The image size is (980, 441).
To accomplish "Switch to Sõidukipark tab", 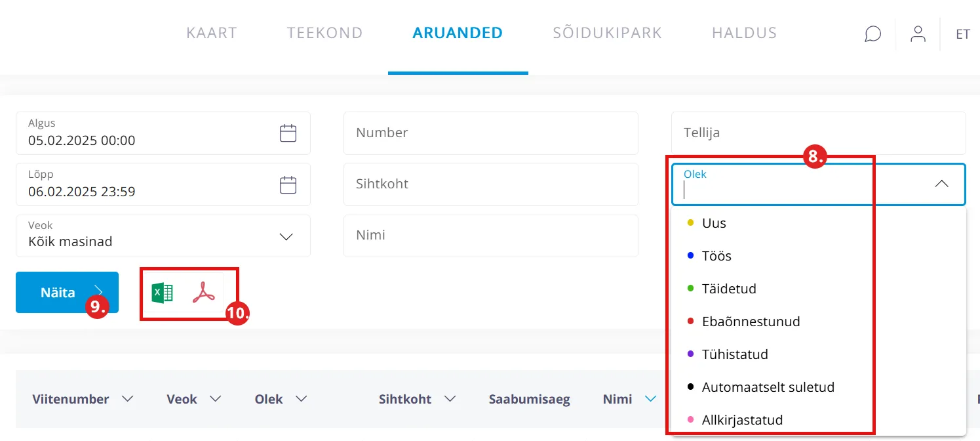I will click(x=607, y=33).
